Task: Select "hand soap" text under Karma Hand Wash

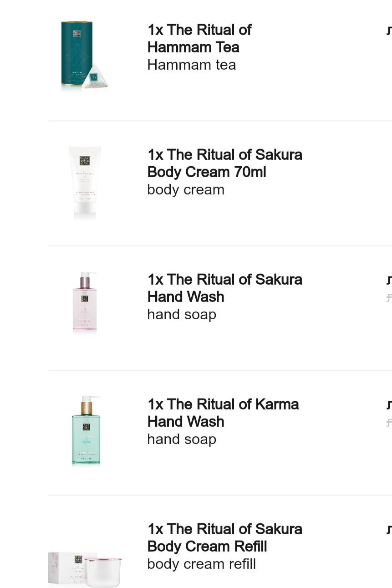Action: tap(182, 440)
